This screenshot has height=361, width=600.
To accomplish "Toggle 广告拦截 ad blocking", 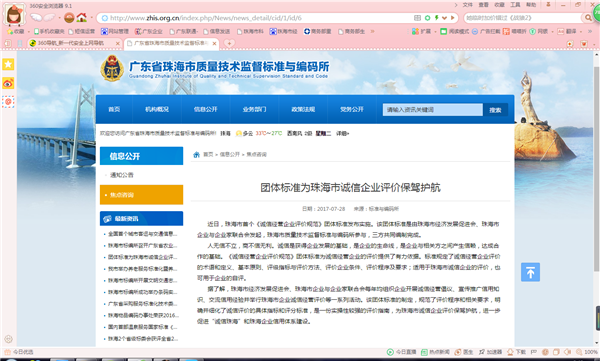I will [486, 31].
